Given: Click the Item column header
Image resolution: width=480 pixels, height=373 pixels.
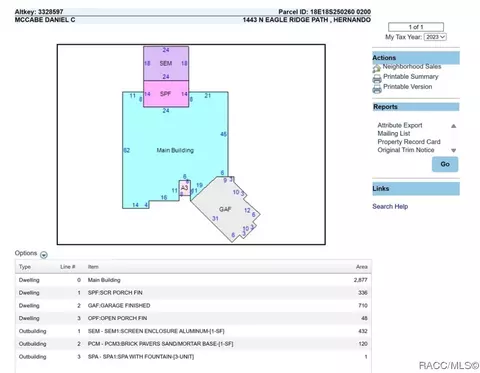Looking at the screenshot, I should (93, 267).
